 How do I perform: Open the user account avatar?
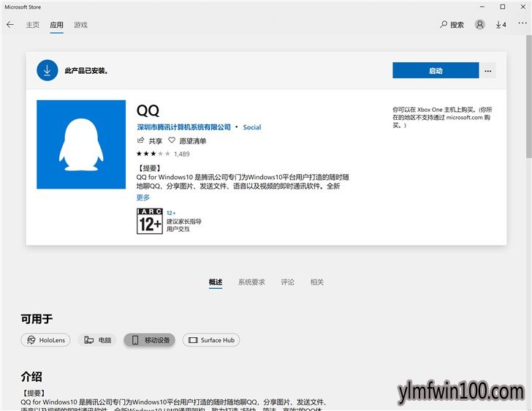point(479,24)
